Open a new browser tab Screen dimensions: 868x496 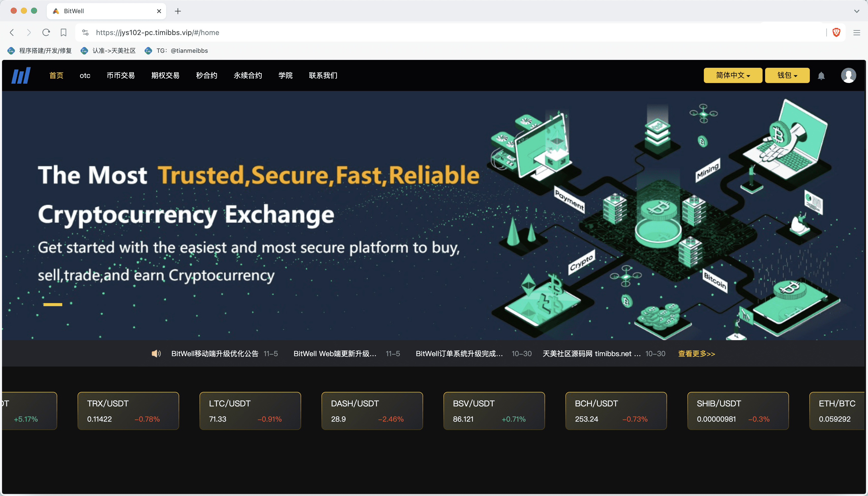(178, 11)
